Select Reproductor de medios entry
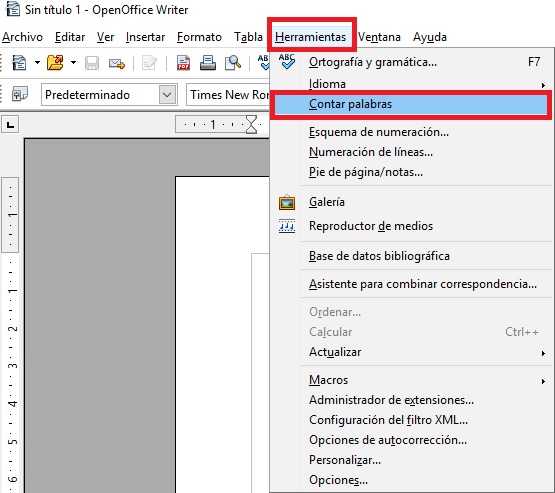The width and height of the screenshot is (555, 493). pyautogui.click(x=411, y=226)
